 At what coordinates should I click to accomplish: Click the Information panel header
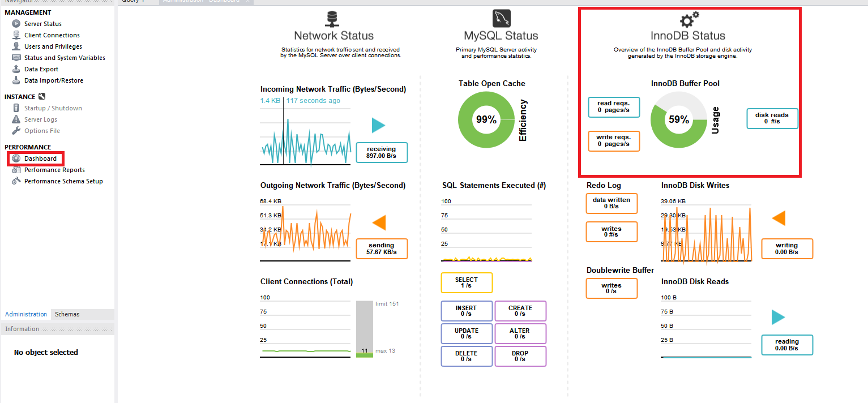point(58,329)
